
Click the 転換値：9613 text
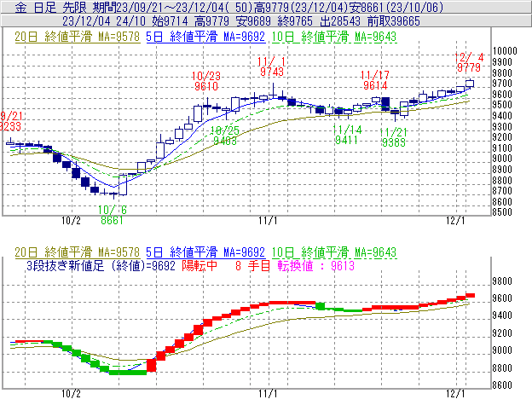click(x=315, y=265)
